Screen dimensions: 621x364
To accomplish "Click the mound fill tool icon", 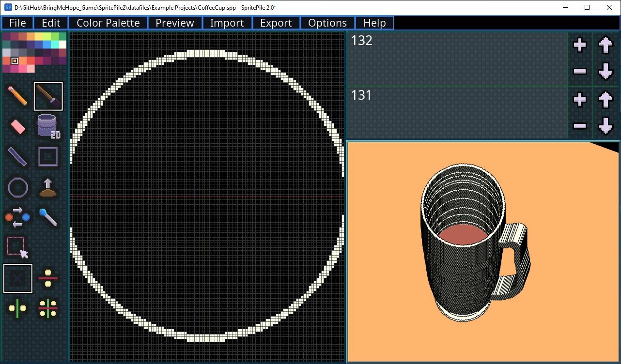I will [x=47, y=187].
